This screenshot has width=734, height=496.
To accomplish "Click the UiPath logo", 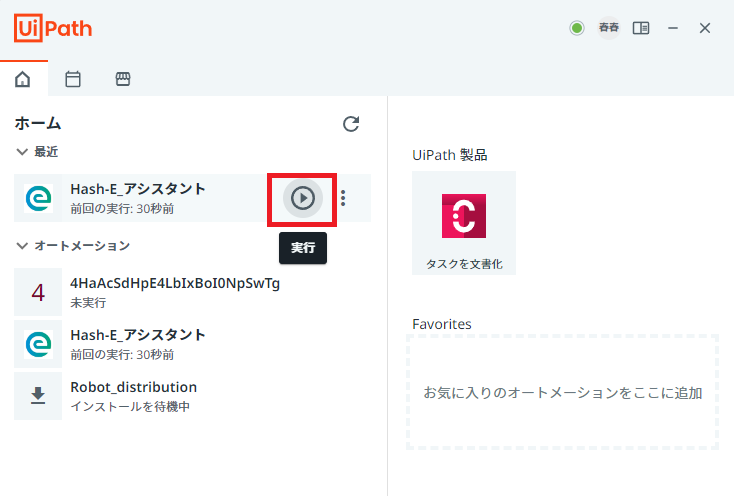I will click(x=53, y=28).
